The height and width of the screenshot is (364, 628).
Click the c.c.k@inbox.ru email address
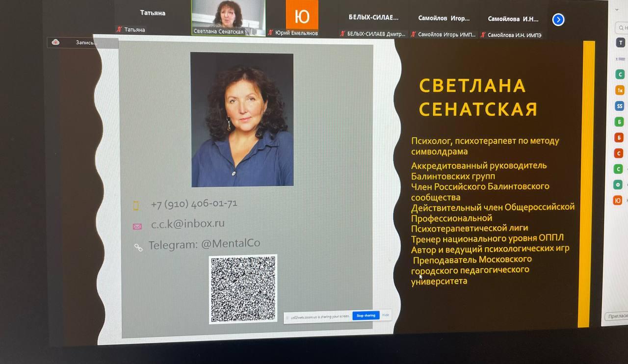click(187, 224)
